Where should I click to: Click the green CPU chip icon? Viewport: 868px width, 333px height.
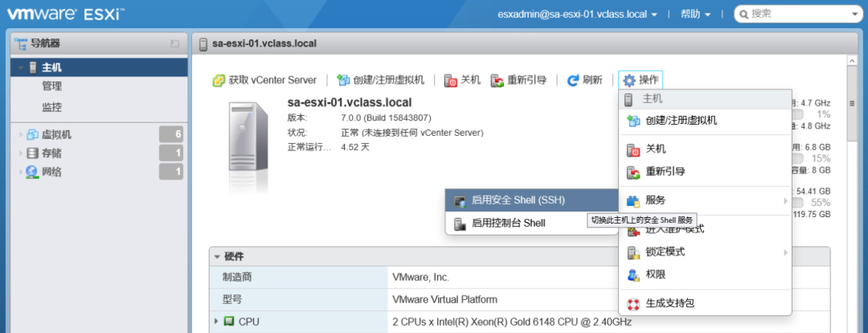click(x=228, y=321)
